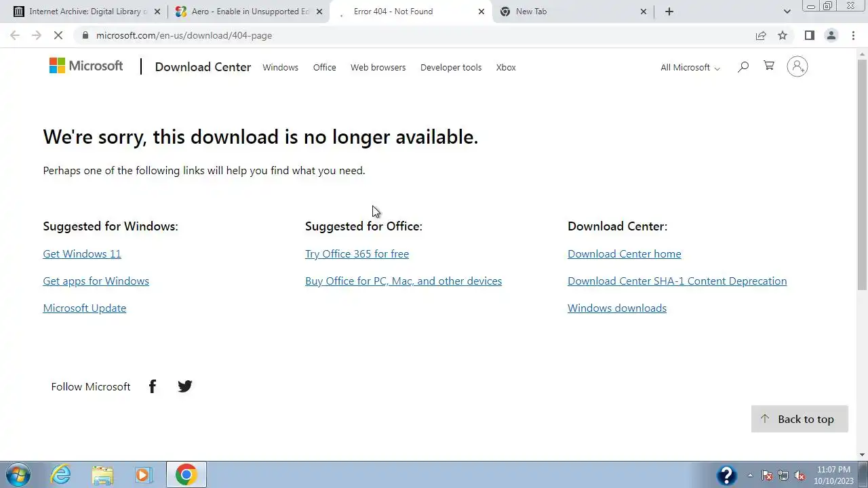Bookmark this page with star icon
The height and width of the screenshot is (488, 868).
pyautogui.click(x=783, y=35)
